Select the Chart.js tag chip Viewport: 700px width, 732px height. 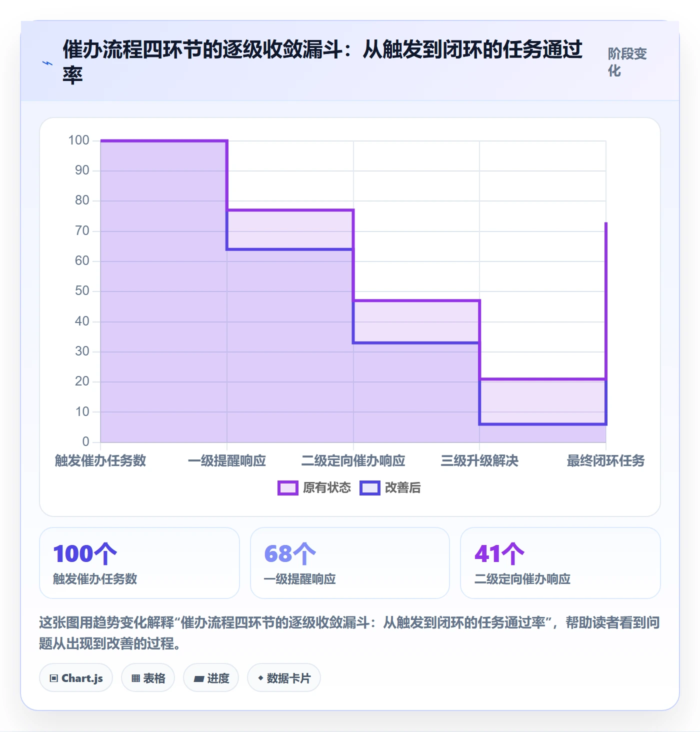[76, 678]
